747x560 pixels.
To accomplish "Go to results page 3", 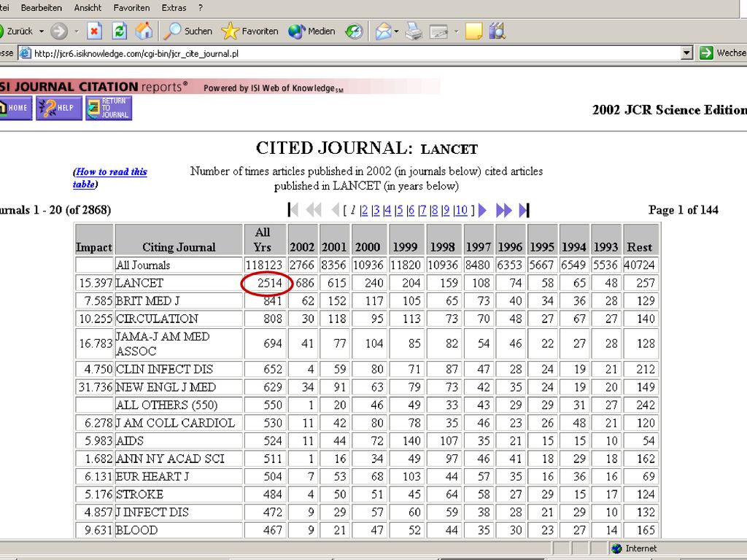I will coord(376,211).
